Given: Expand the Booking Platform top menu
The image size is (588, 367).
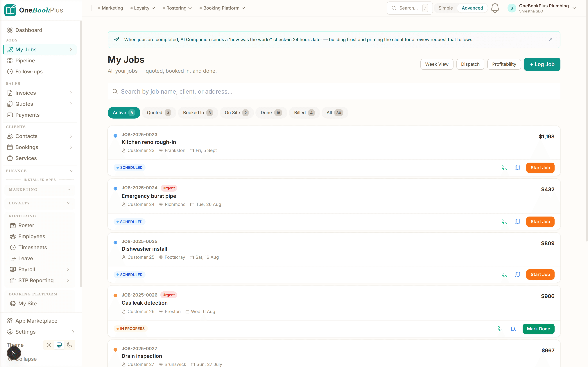Looking at the screenshot, I should pos(222,8).
